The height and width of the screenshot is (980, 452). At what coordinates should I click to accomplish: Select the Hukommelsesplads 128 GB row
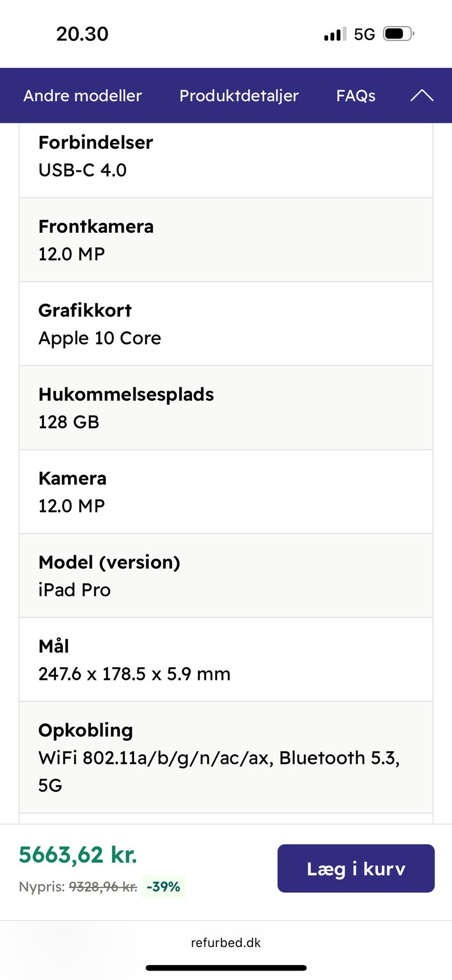coord(226,408)
